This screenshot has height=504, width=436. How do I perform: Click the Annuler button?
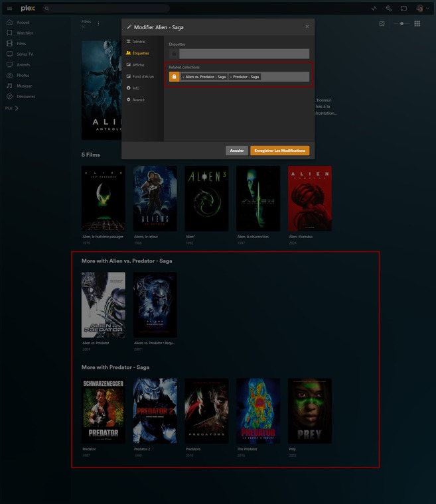pos(236,151)
